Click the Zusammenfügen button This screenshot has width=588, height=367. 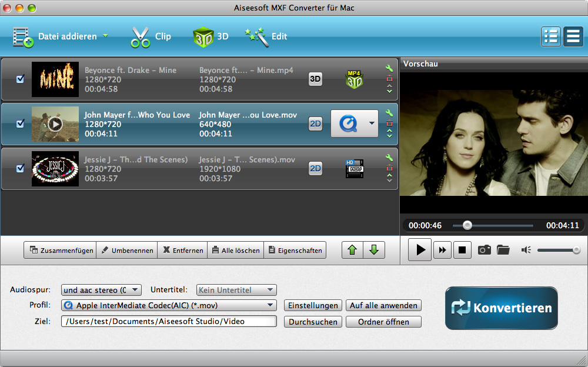(x=60, y=251)
